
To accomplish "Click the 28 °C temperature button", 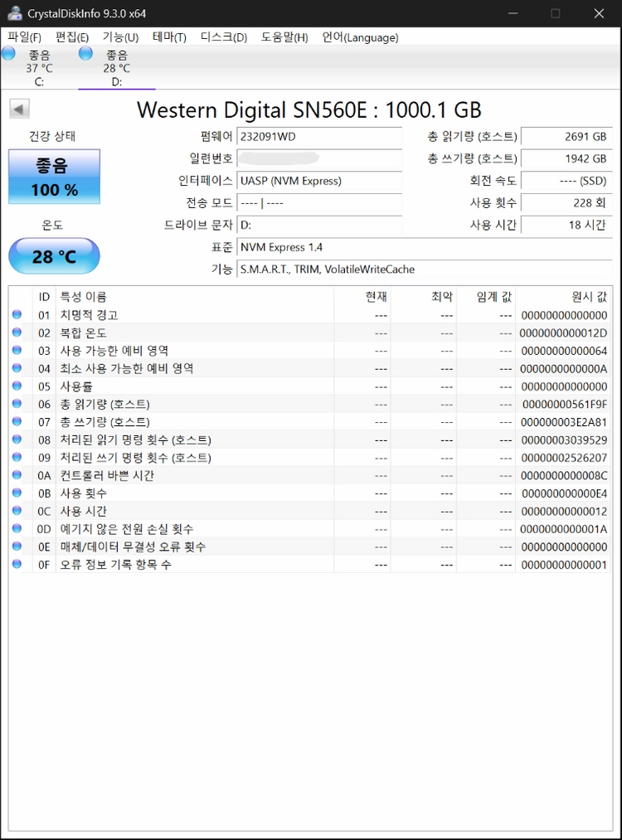I will pyautogui.click(x=54, y=256).
